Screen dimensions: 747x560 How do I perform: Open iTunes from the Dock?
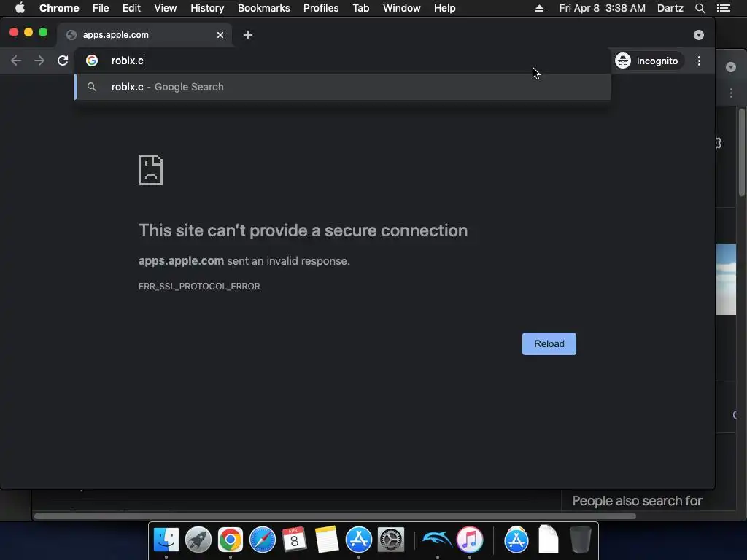tap(470, 540)
